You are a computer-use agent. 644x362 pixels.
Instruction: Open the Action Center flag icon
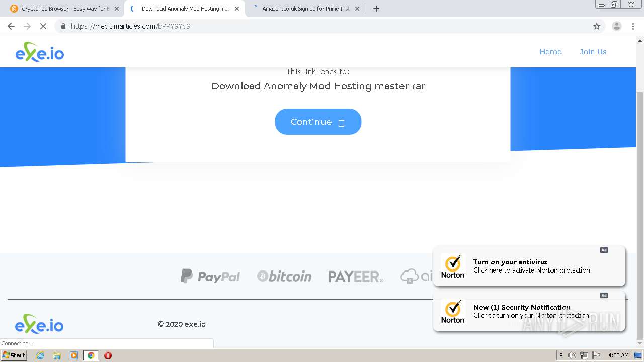point(596,355)
